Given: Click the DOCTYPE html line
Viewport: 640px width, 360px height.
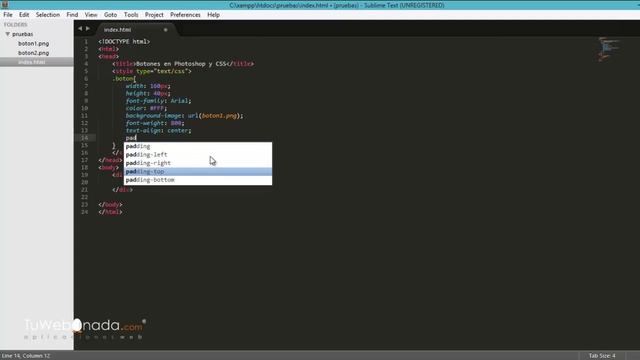Looking at the screenshot, I should click(124, 42).
